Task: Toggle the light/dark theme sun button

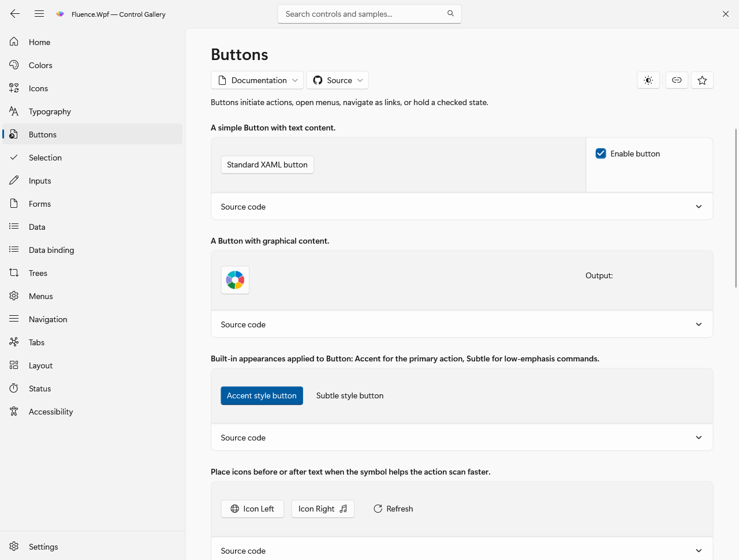Action: (x=648, y=80)
